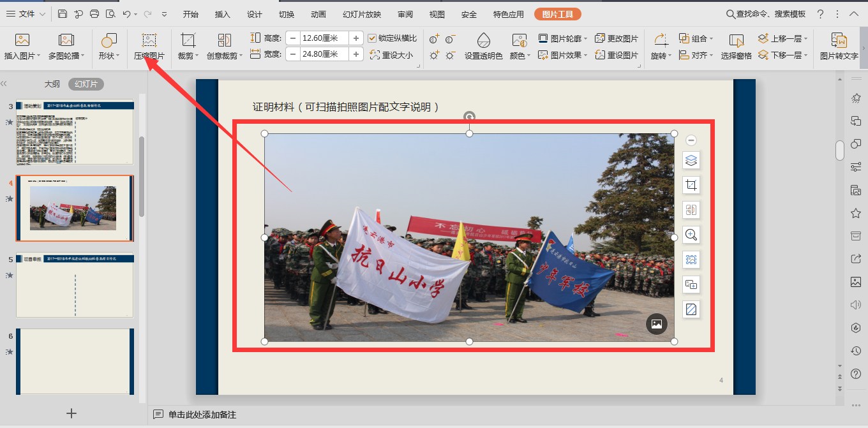Image resolution: width=868 pixels, height=428 pixels.
Task: Collapse the floating image toolbar with minus button
Action: pos(691,140)
